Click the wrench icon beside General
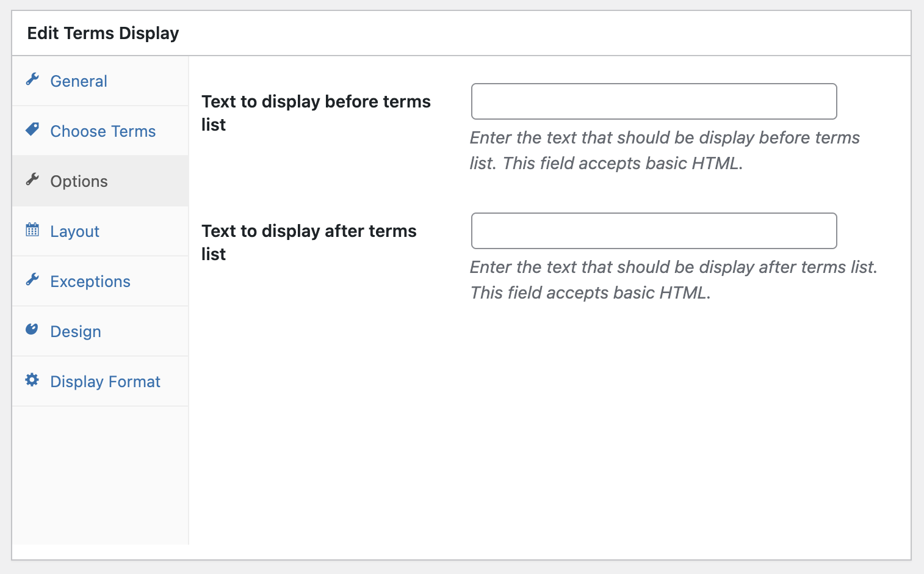 pos(32,79)
